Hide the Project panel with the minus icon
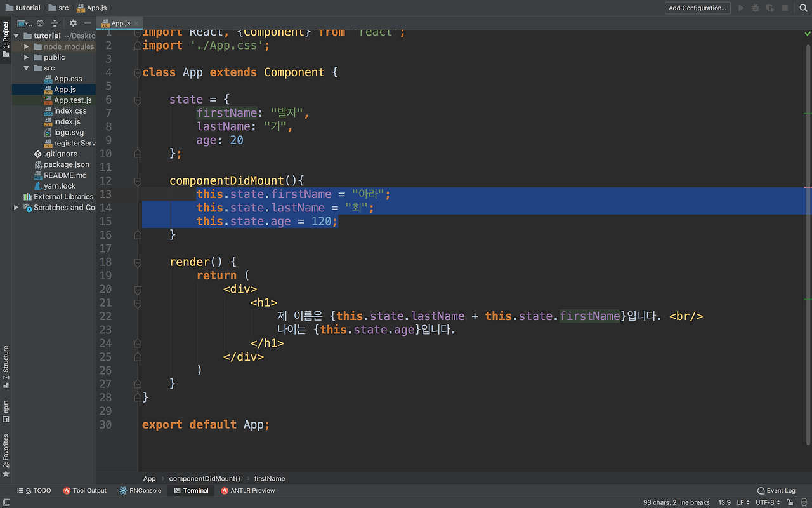This screenshot has height=508, width=812. 88,23
